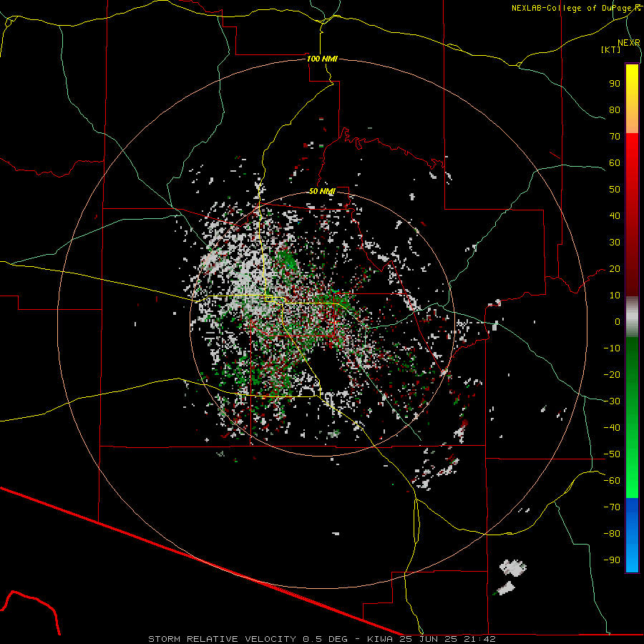This screenshot has width=644, height=644.
Task: Click the -10 value on velocity scale
Action: (612, 348)
